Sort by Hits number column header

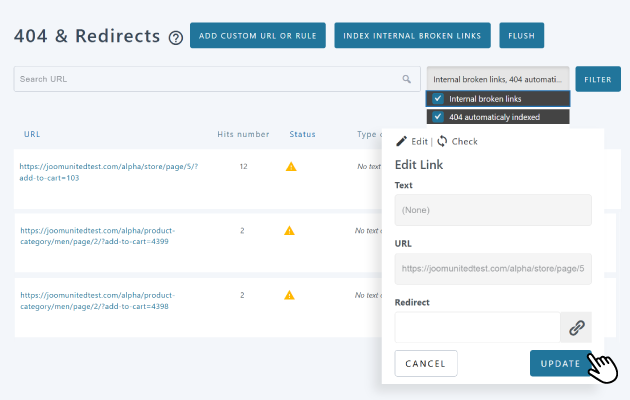[x=243, y=134]
